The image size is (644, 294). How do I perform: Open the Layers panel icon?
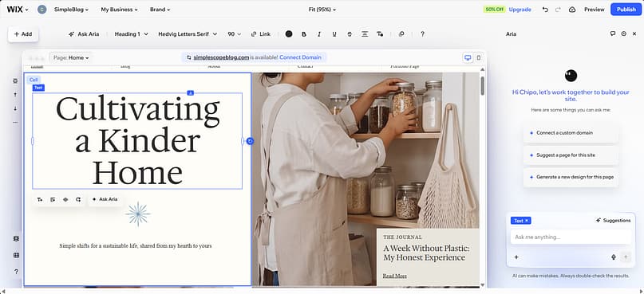16,239
